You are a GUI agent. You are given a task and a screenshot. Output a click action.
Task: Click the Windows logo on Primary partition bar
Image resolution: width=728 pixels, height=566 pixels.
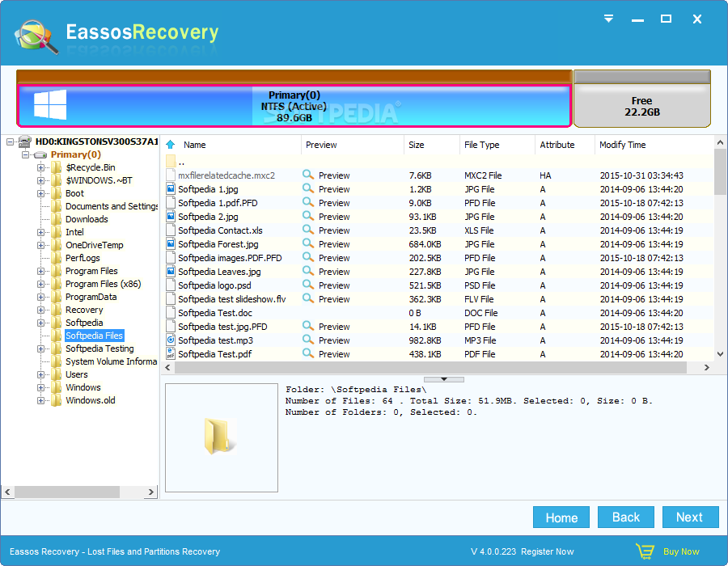(50, 105)
